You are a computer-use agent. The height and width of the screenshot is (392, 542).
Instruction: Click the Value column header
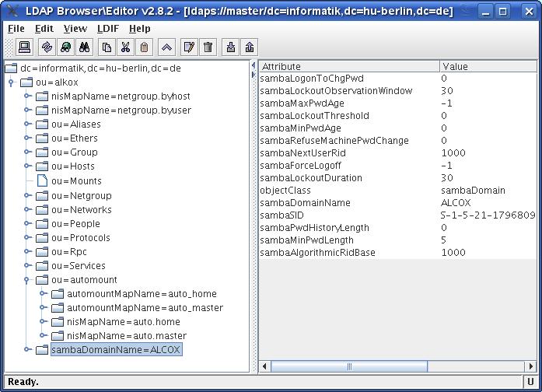[488, 67]
